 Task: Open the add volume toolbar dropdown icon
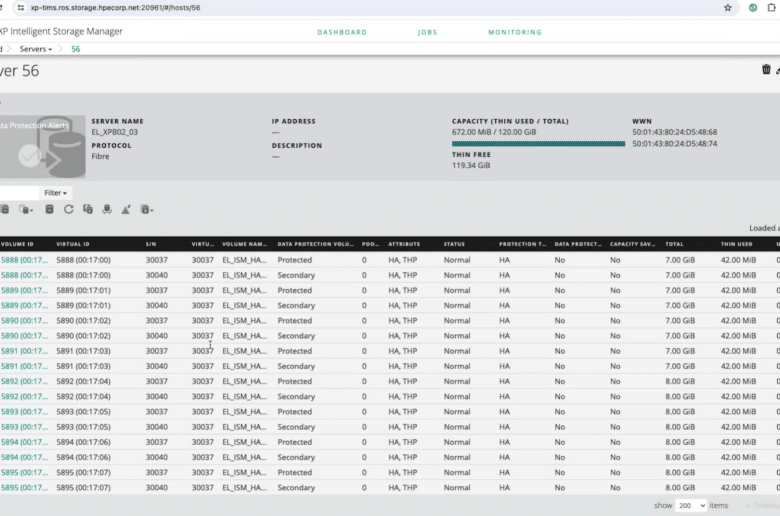point(147,209)
